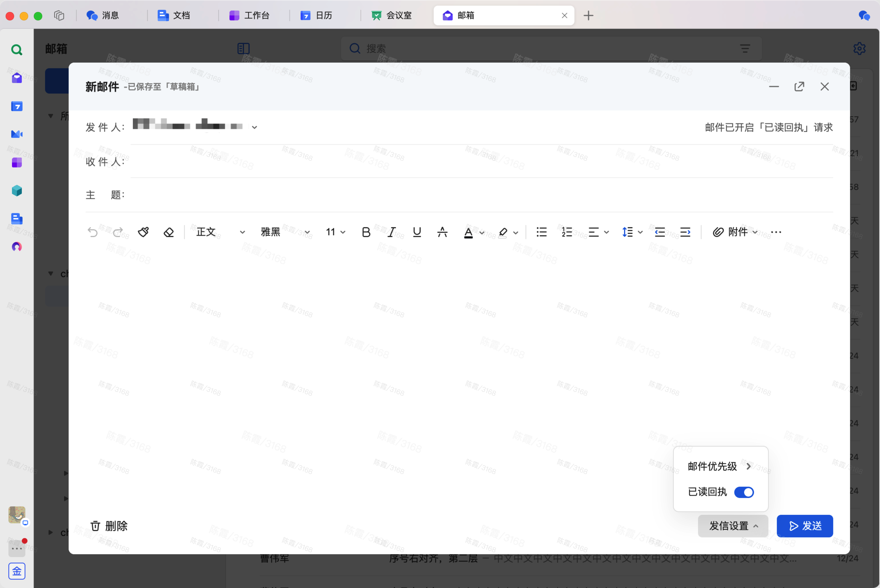This screenshot has width=880, height=588.
Task: Minimize the new mail compose dialog
Action: pos(774,87)
